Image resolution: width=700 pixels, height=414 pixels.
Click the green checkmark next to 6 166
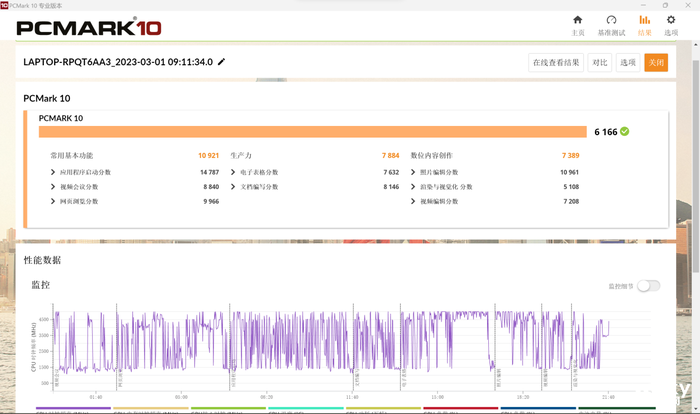(x=625, y=131)
